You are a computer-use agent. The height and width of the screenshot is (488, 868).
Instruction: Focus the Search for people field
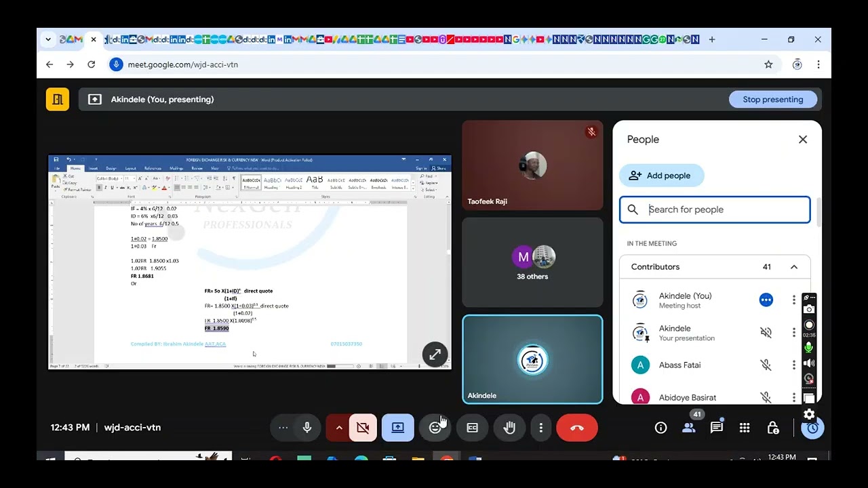[x=715, y=209]
